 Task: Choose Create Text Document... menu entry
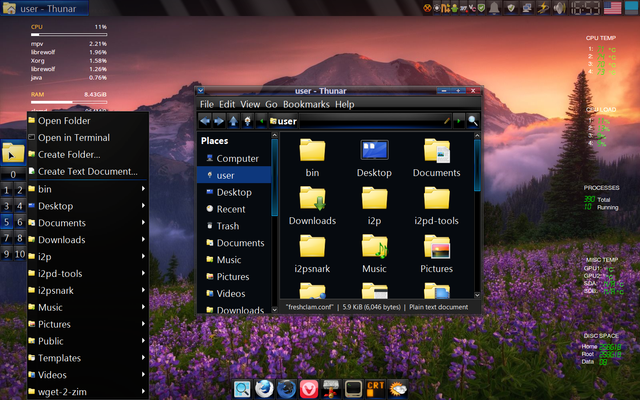click(x=87, y=171)
